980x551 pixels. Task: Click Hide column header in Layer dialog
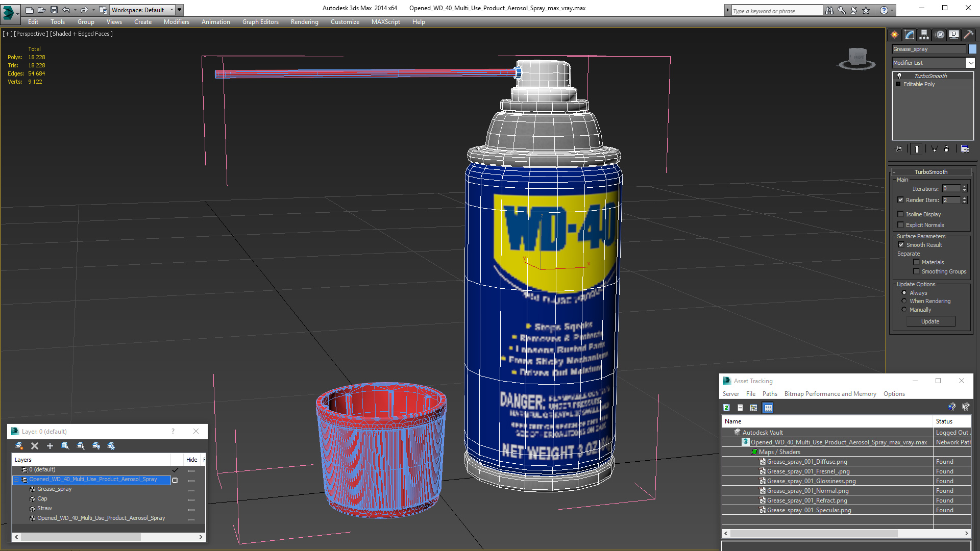pos(192,460)
